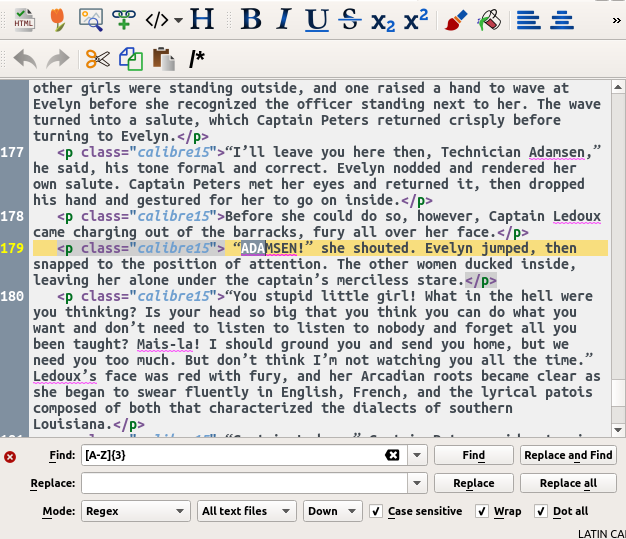Screen dimensions: 626x539
Task: Align text left
Action: [x=529, y=20]
